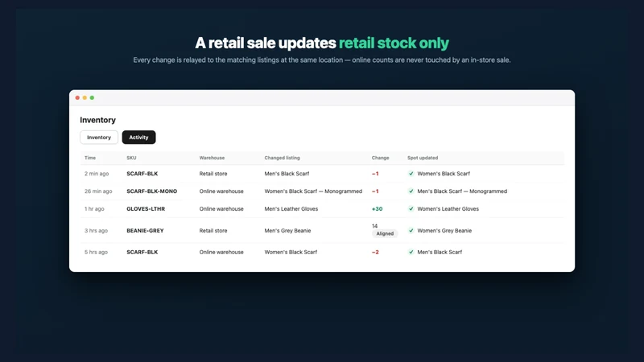The width and height of the screenshot is (644, 362).
Task: Click the 1 hr ago timestamp
Action: coord(94,209)
